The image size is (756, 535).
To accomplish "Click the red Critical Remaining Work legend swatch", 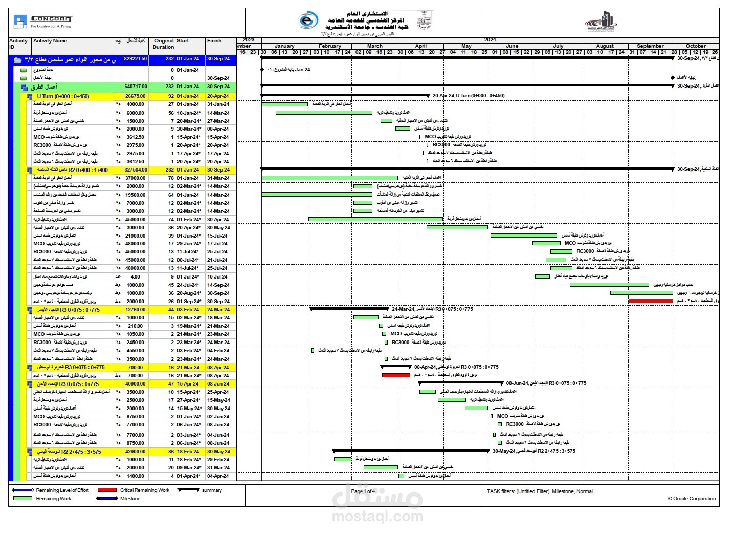I will pyautogui.click(x=107, y=490).
